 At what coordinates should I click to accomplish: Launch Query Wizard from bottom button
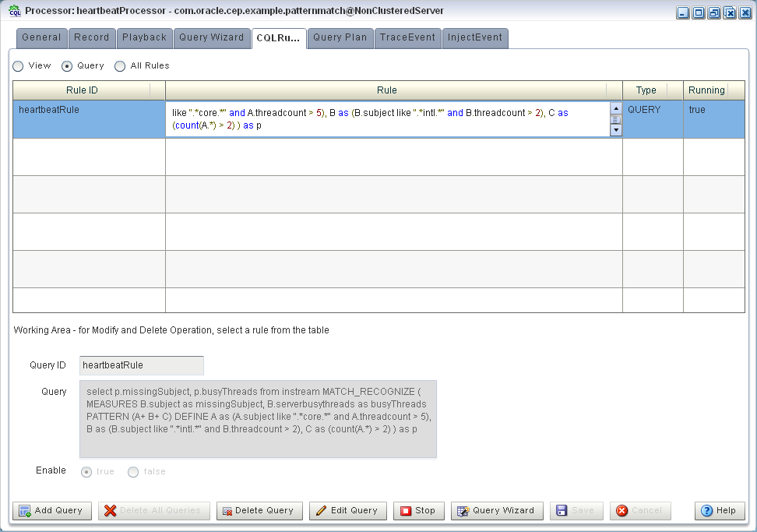pos(497,511)
